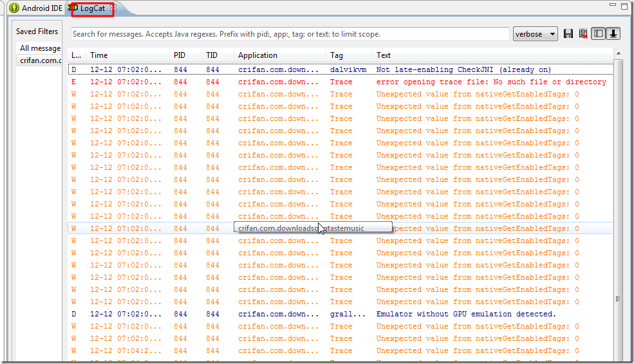Toggle the Display Saved Filters View icon
The height and width of the screenshot is (364, 634).
tap(598, 34)
